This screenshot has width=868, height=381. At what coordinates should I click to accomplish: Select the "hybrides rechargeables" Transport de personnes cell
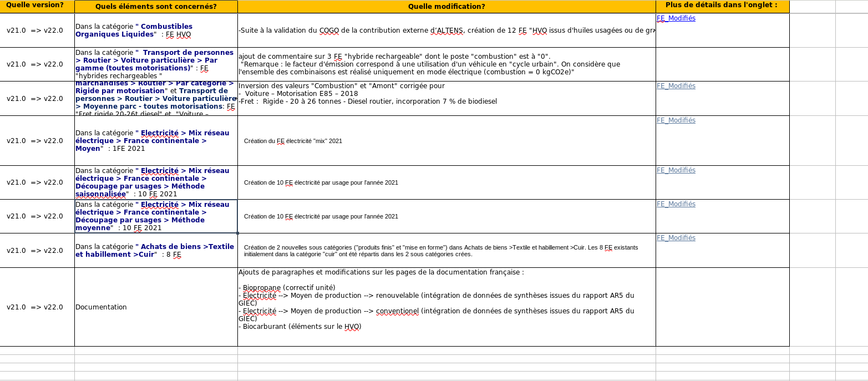pos(156,64)
